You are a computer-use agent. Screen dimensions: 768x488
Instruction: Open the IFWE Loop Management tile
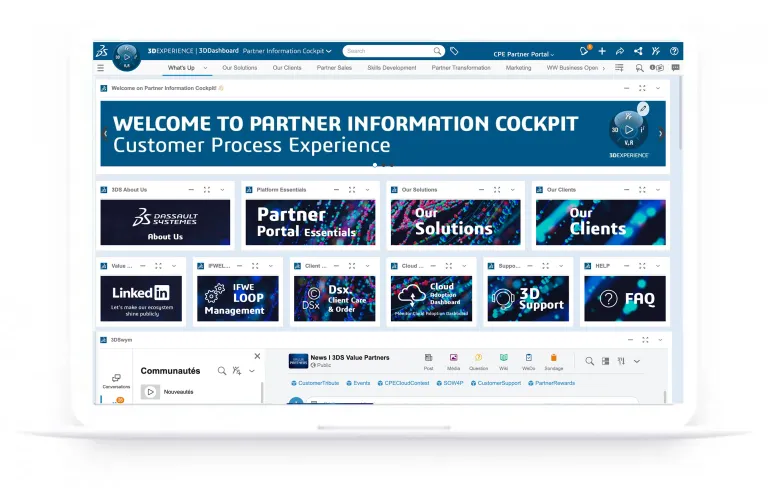[x=238, y=298]
